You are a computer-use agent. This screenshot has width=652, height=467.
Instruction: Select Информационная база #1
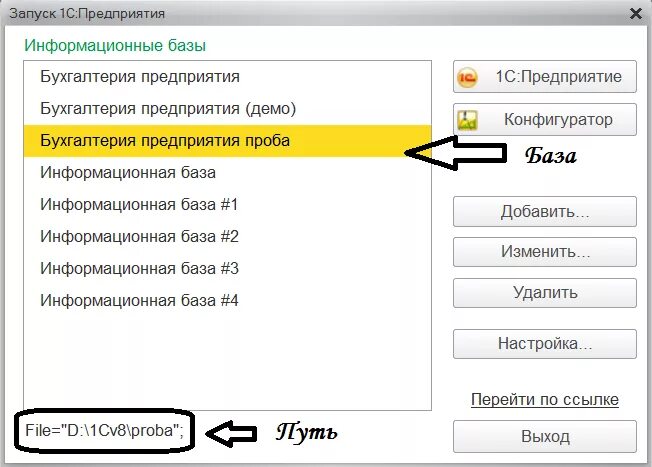coord(227,205)
